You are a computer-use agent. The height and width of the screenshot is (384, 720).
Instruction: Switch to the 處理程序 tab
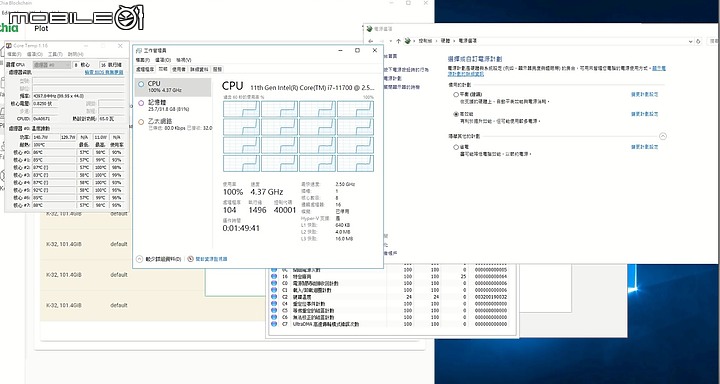tap(145, 69)
